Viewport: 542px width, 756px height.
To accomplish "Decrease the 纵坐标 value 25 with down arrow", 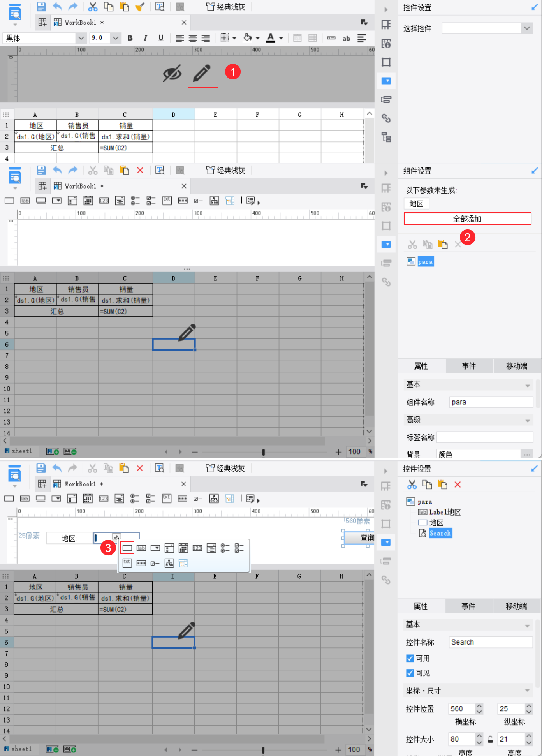I will [529, 712].
